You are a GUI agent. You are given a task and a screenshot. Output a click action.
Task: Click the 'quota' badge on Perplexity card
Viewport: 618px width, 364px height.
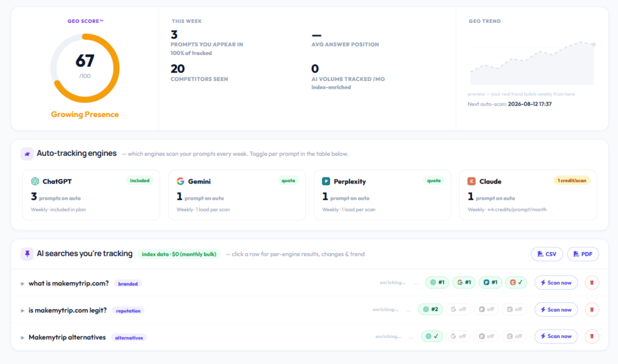point(433,180)
